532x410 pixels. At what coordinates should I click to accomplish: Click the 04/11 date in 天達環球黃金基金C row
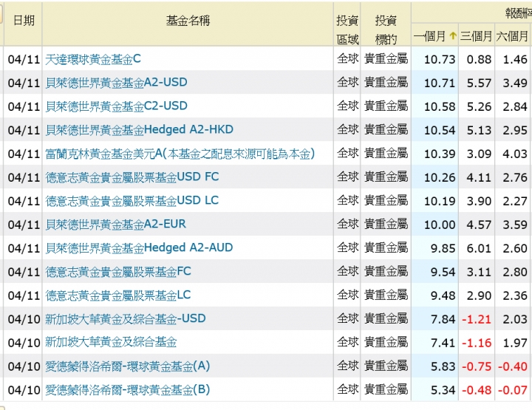click(x=24, y=60)
